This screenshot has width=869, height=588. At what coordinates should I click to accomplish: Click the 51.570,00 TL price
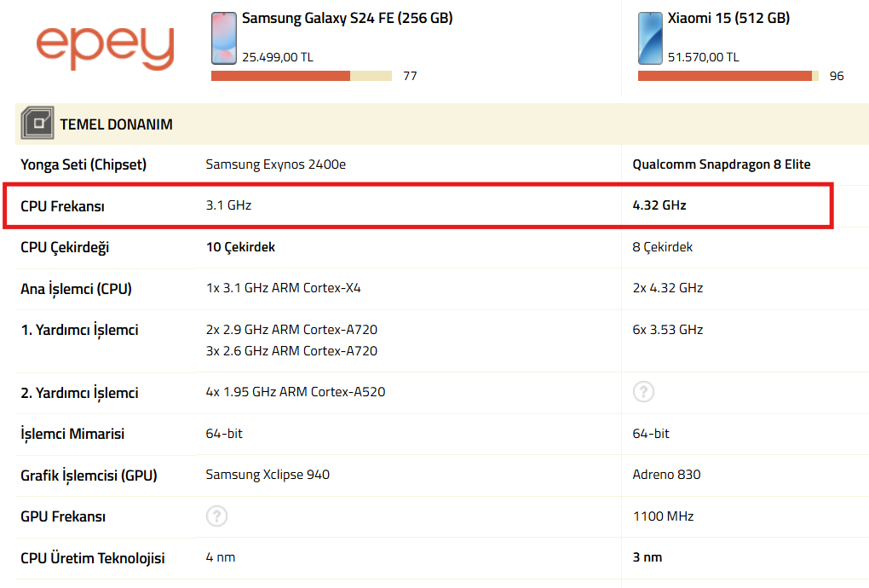click(703, 57)
